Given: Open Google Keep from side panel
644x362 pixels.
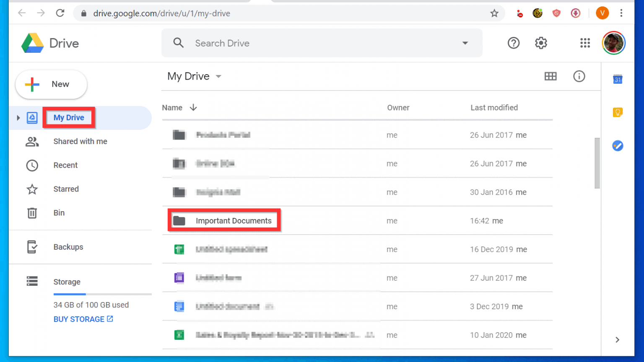Looking at the screenshot, I should pos(618,112).
